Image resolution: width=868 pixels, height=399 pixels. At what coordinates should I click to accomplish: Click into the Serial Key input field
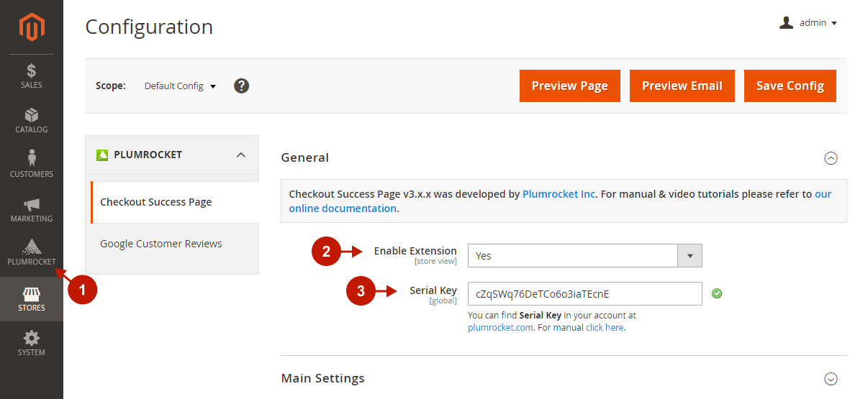tap(584, 293)
